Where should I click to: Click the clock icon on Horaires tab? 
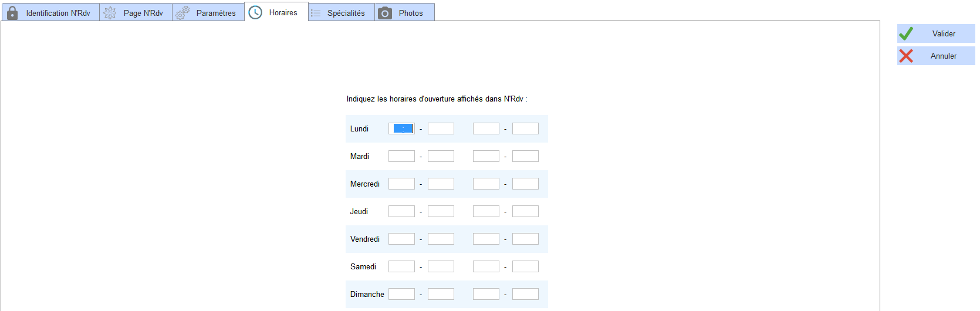[x=255, y=12]
